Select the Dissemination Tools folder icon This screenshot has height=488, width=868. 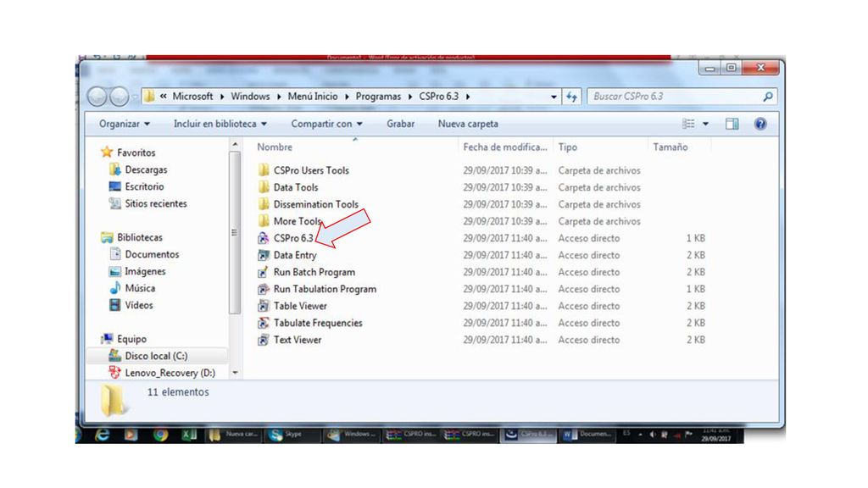264,204
